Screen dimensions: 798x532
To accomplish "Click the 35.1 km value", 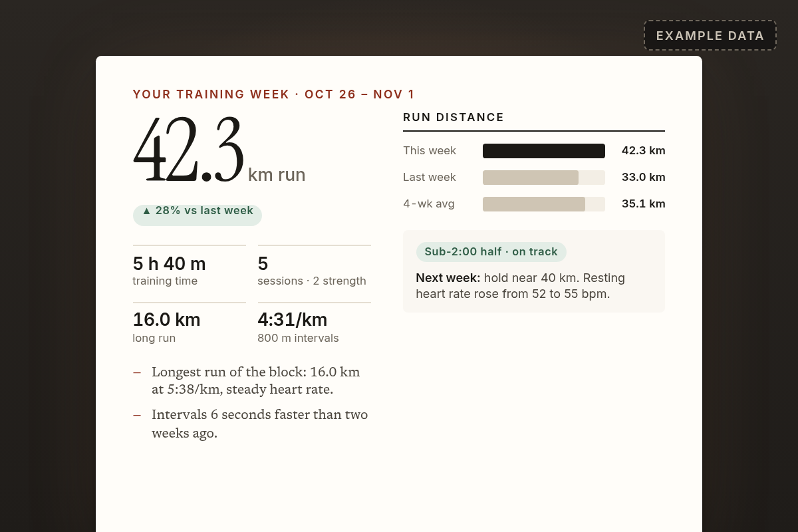I will tap(644, 204).
